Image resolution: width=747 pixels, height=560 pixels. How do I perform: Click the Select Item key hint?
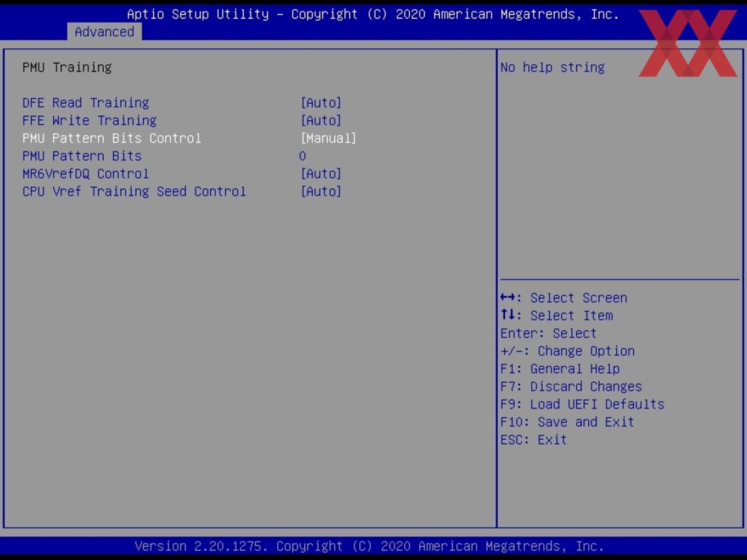(557, 315)
